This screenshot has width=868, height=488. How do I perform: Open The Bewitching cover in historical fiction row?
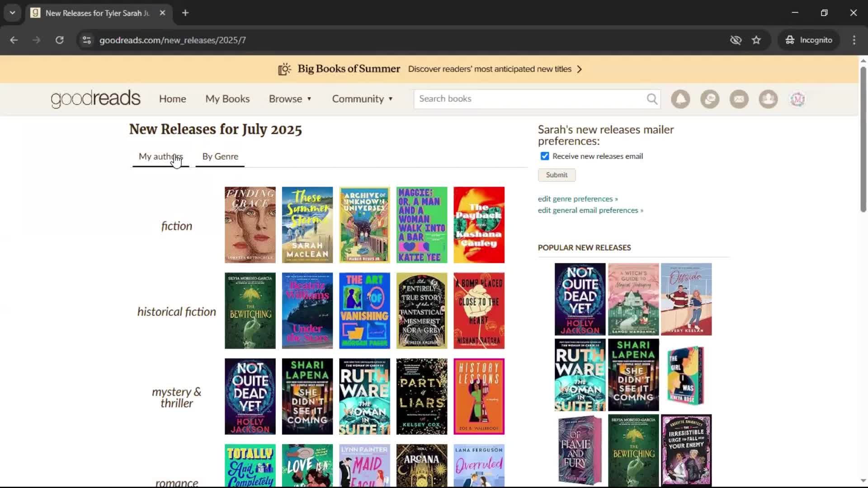tap(250, 311)
